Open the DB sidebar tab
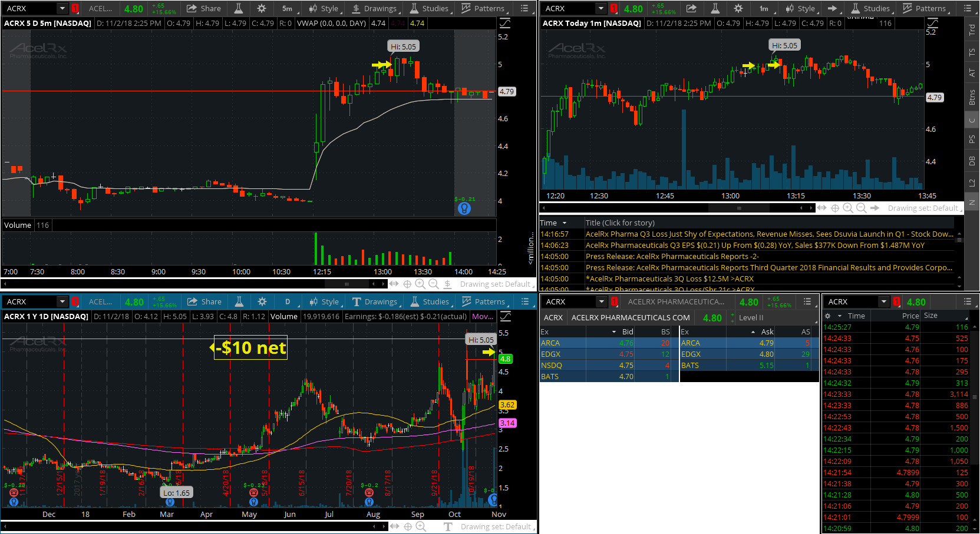 click(972, 160)
